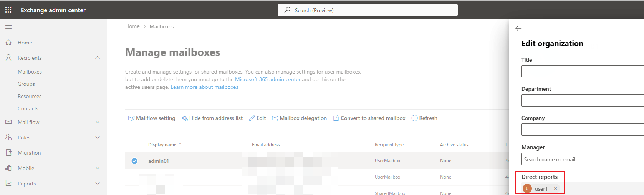Click the Migration icon in sidebar

pos(8,153)
